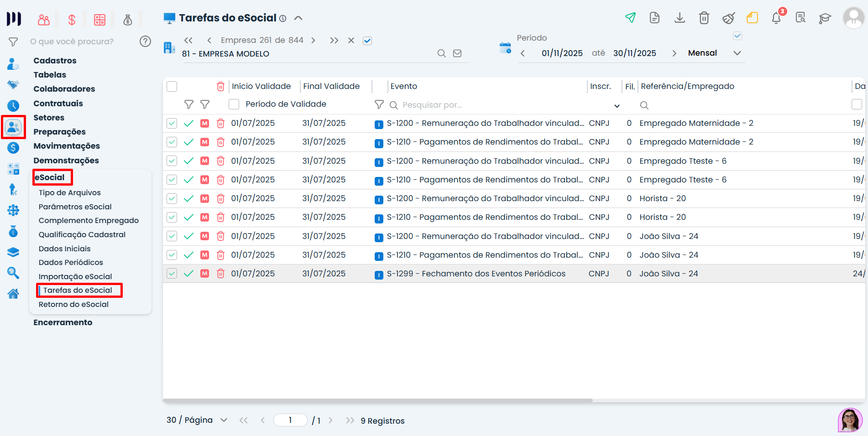Expand the Mensal period dropdown
868x436 pixels.
[x=737, y=53]
